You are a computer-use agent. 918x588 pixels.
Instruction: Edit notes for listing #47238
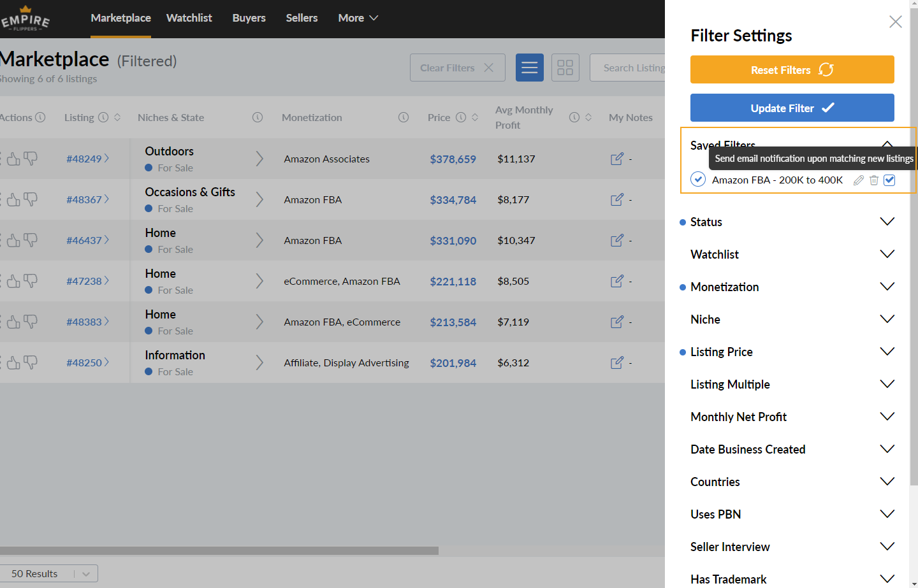tap(617, 281)
